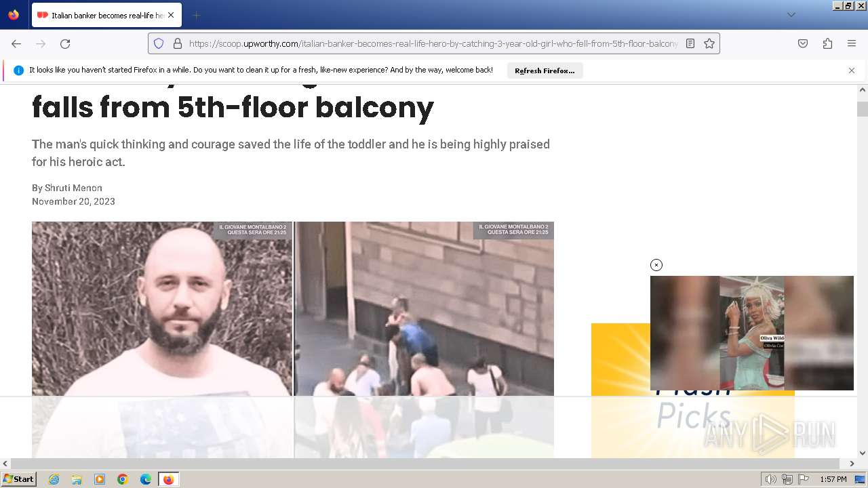
Task: Select the Italian banker article tab
Action: (x=105, y=15)
